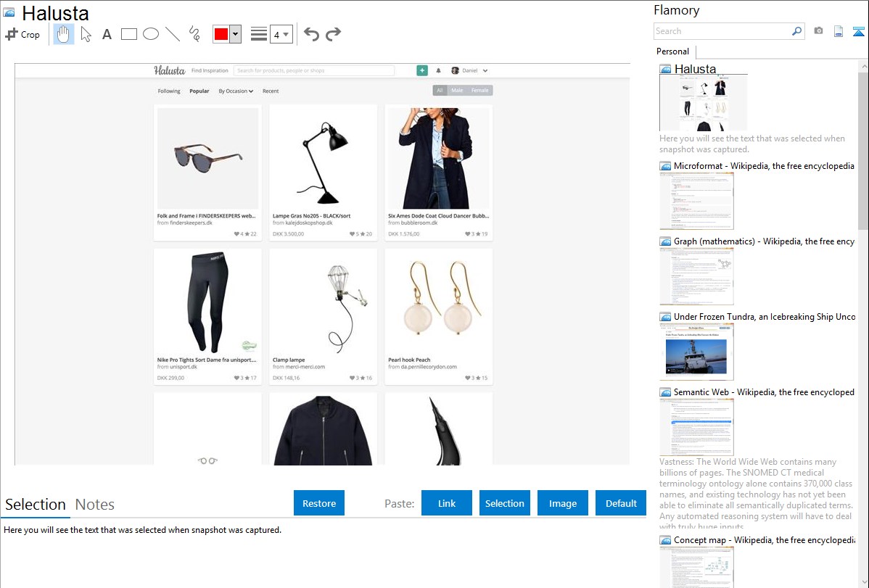The height and width of the screenshot is (588, 869).
Task: Open the Halusta snapshot thumbnail in sidebar
Action: pyautogui.click(x=704, y=103)
